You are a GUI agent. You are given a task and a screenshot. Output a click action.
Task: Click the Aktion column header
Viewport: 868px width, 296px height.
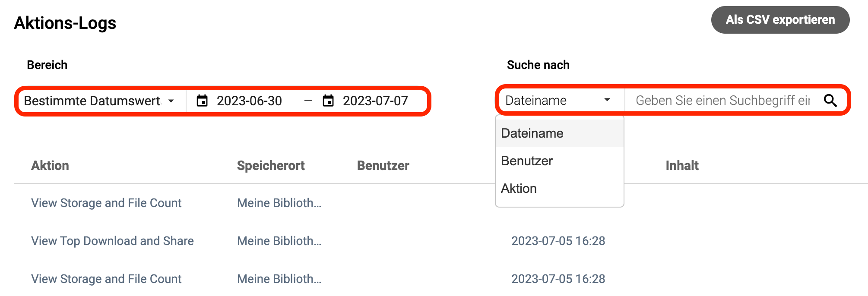[x=50, y=166]
